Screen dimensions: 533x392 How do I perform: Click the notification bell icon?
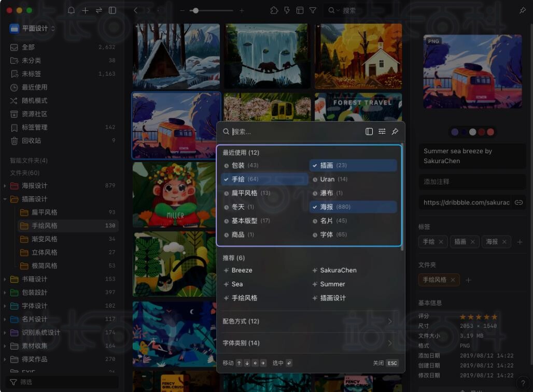(72, 10)
